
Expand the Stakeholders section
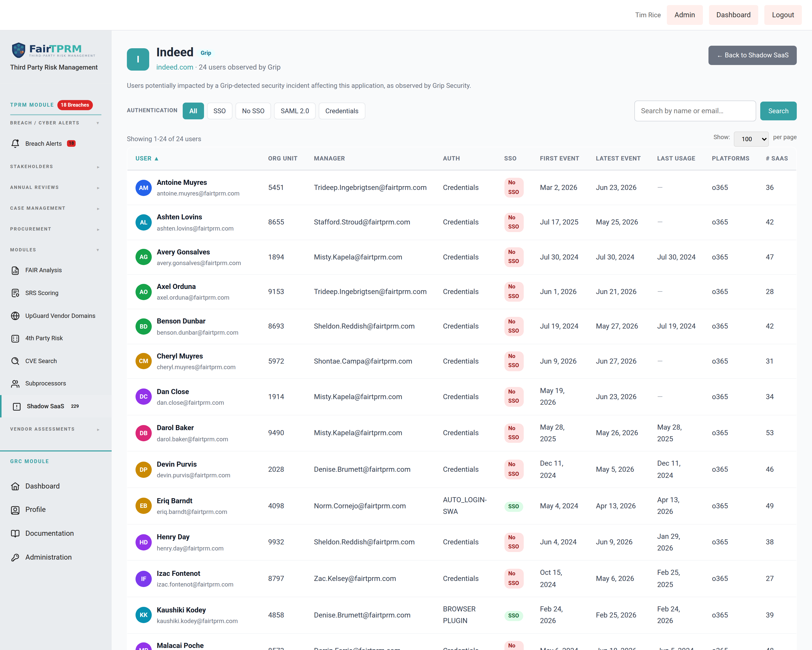pos(55,167)
